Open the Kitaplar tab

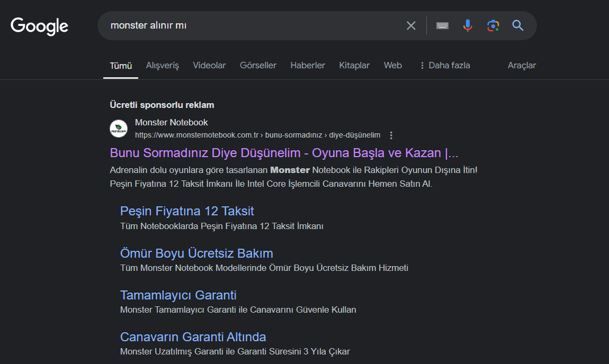[354, 66]
